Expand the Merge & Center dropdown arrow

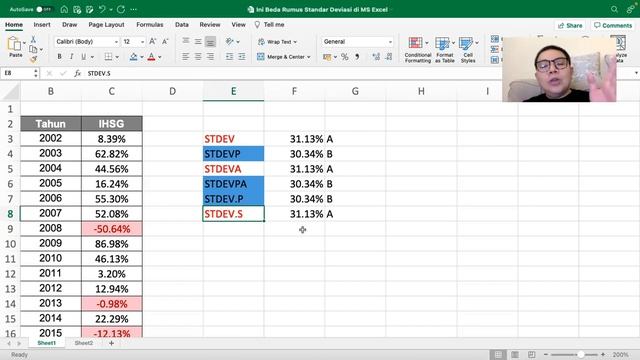309,57
